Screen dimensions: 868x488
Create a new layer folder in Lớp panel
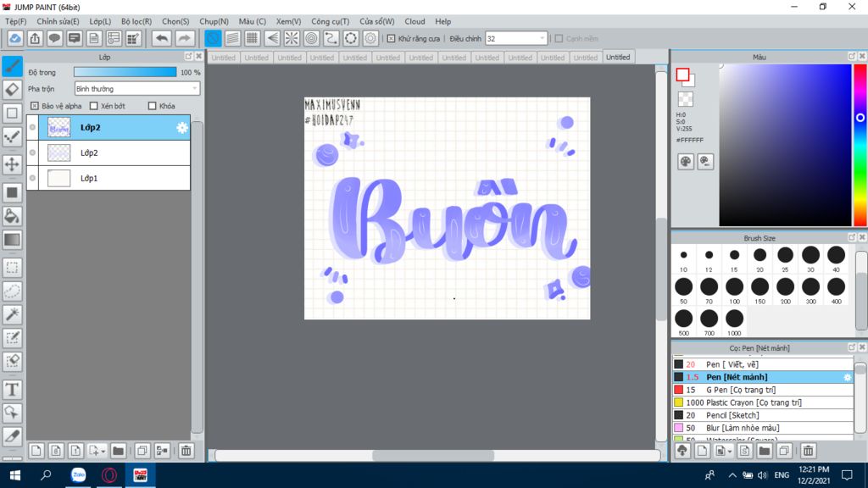[x=118, y=451]
